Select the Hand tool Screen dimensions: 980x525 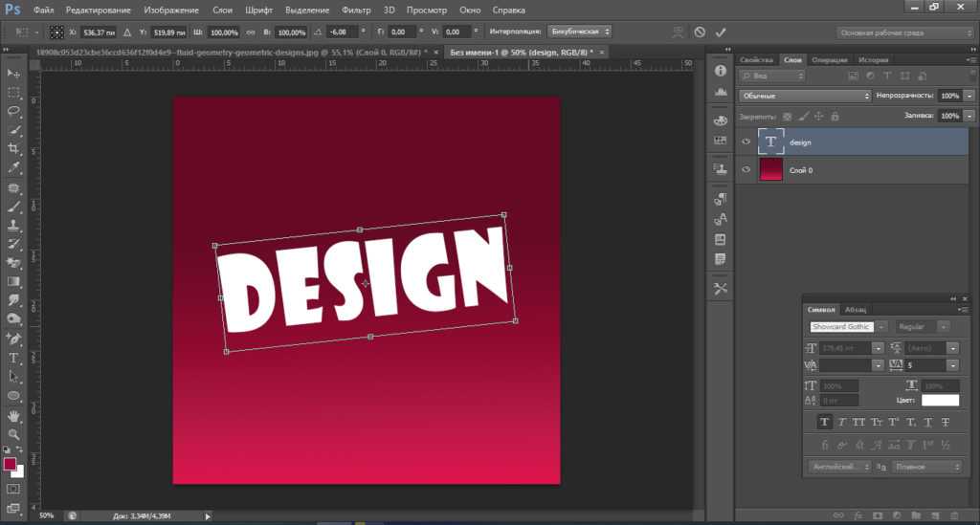[x=13, y=416]
